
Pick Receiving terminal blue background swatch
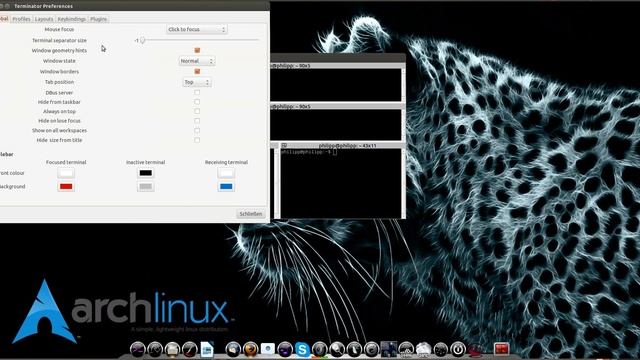point(226,187)
